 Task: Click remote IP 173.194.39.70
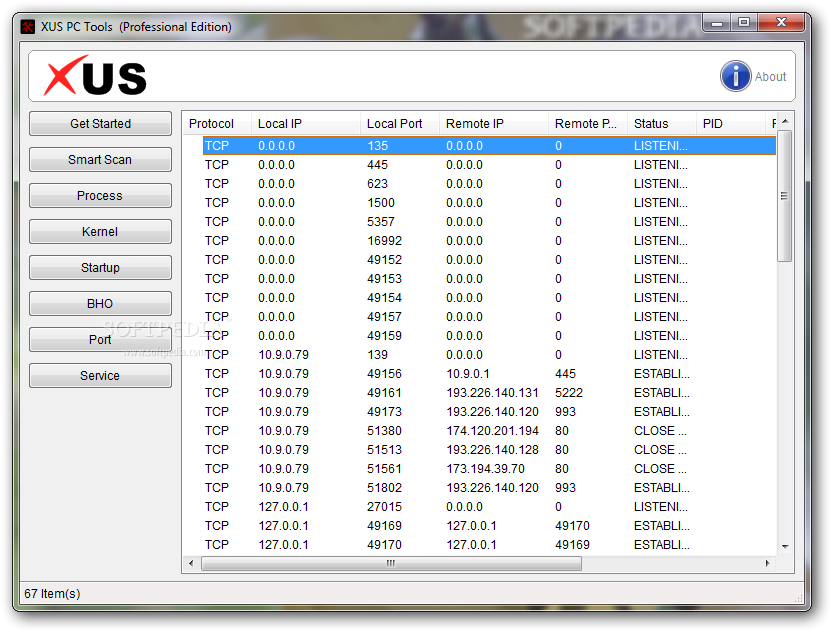(x=486, y=469)
